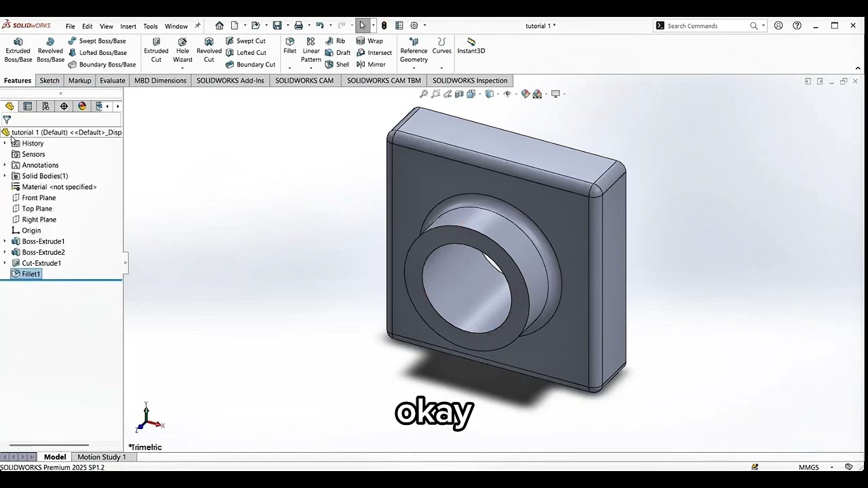Open the Insert menu
868x488 pixels.
128,26
